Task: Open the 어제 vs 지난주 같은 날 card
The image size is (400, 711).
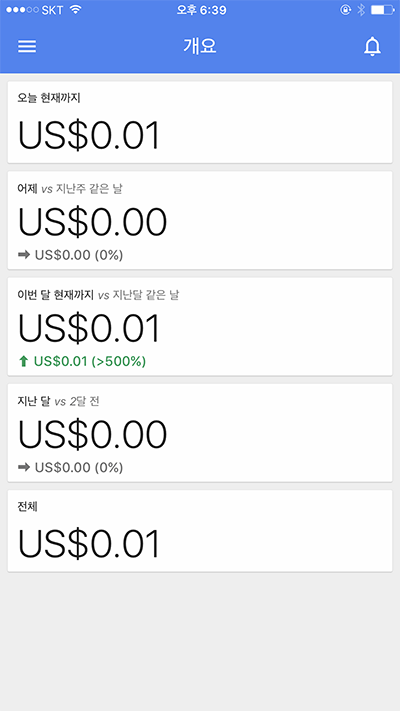Action: tap(200, 220)
